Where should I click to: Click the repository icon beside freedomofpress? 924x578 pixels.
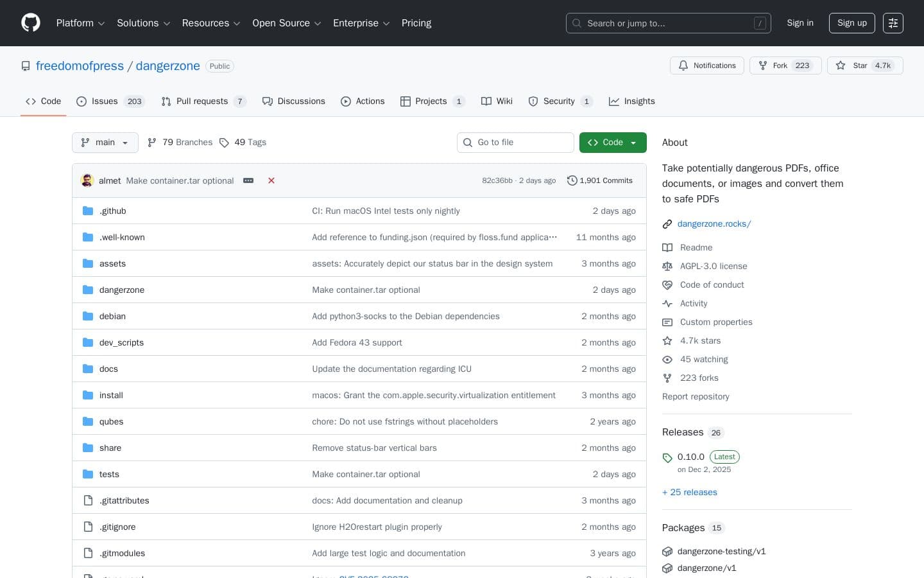pos(26,66)
